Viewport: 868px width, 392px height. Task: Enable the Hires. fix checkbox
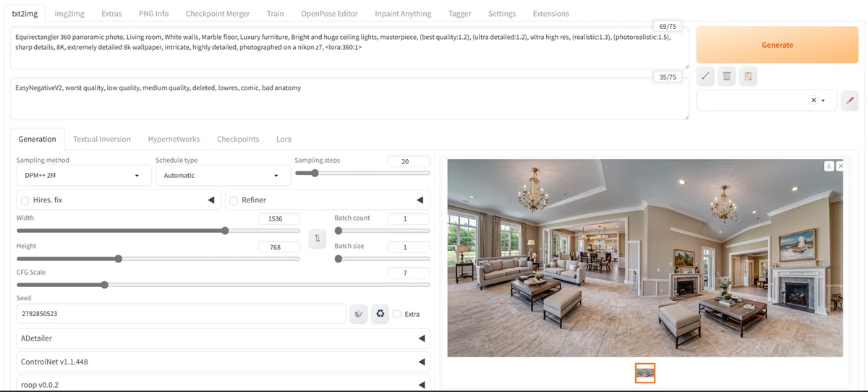[x=25, y=200]
